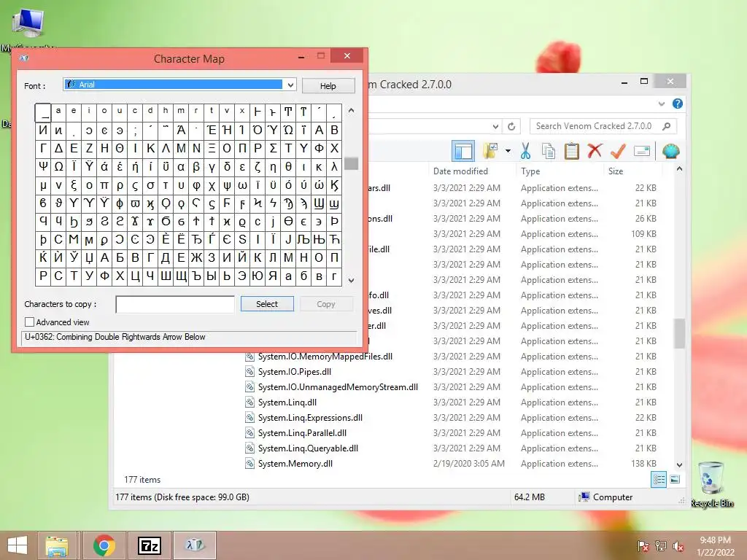Select the Greek capital Σ character in grid

273,149
